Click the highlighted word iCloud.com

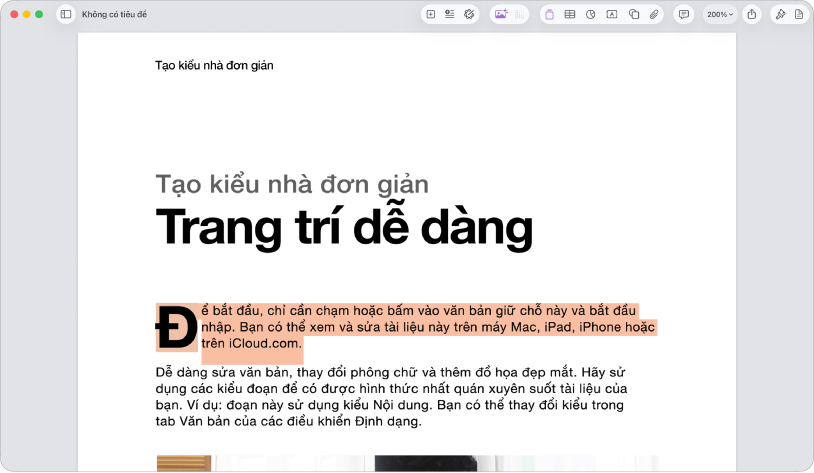[265, 343]
